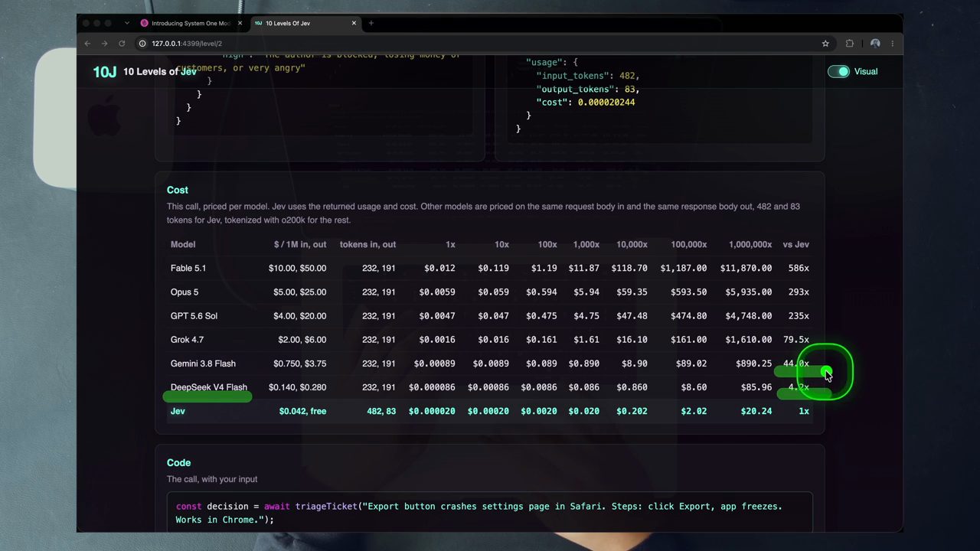Open the Chrome profile avatar
Image resolution: width=980 pixels, height=551 pixels.
(x=875, y=44)
